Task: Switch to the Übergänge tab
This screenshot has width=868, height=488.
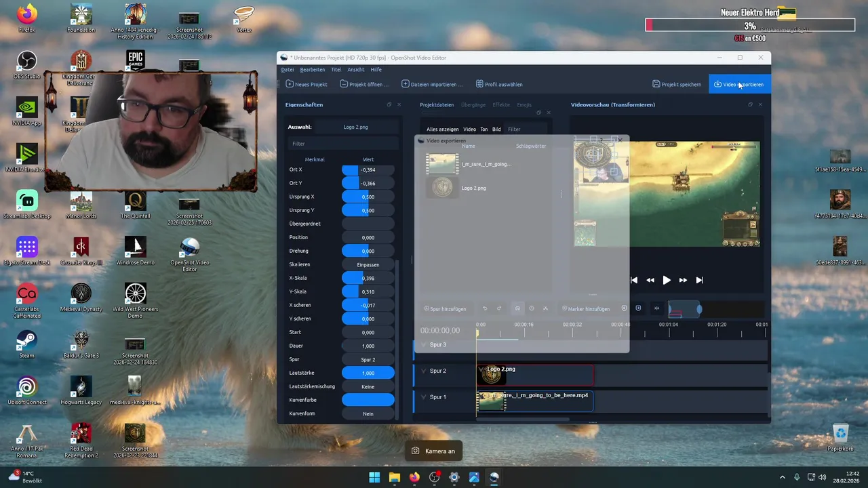Action: pyautogui.click(x=473, y=105)
